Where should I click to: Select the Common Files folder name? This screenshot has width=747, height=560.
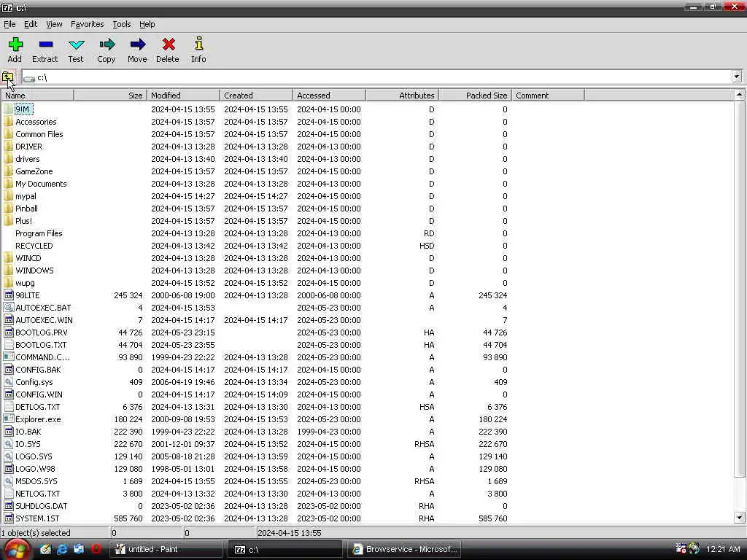tap(39, 134)
